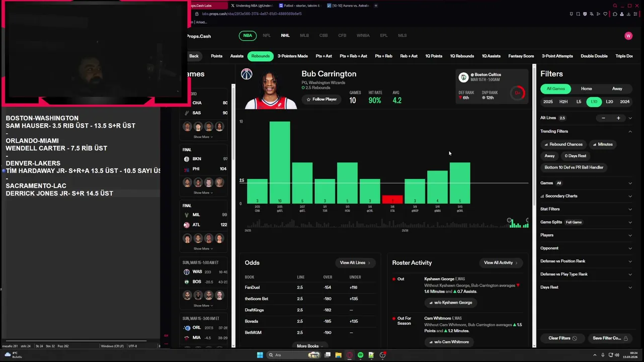
Task: Click the browser pin icon
Action: coord(571,14)
